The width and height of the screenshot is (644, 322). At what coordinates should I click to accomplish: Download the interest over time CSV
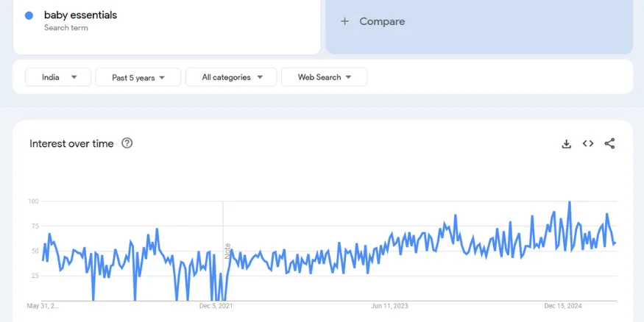point(566,144)
